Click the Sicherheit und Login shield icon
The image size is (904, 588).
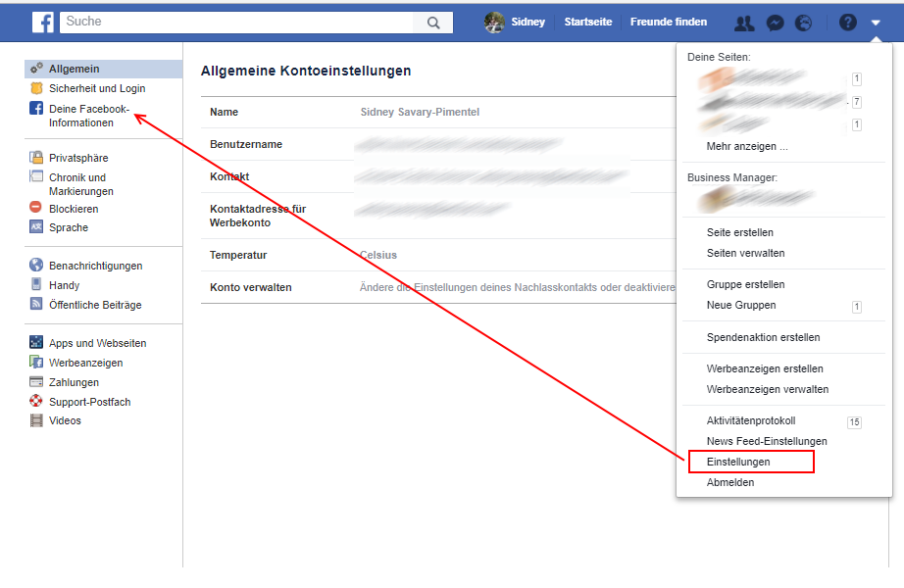[36, 88]
